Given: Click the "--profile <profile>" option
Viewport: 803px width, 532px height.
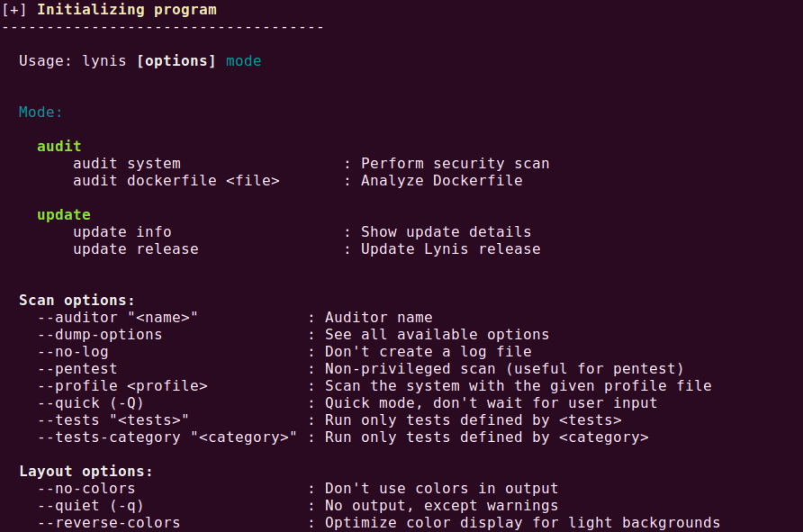Looking at the screenshot, I should point(122,385).
